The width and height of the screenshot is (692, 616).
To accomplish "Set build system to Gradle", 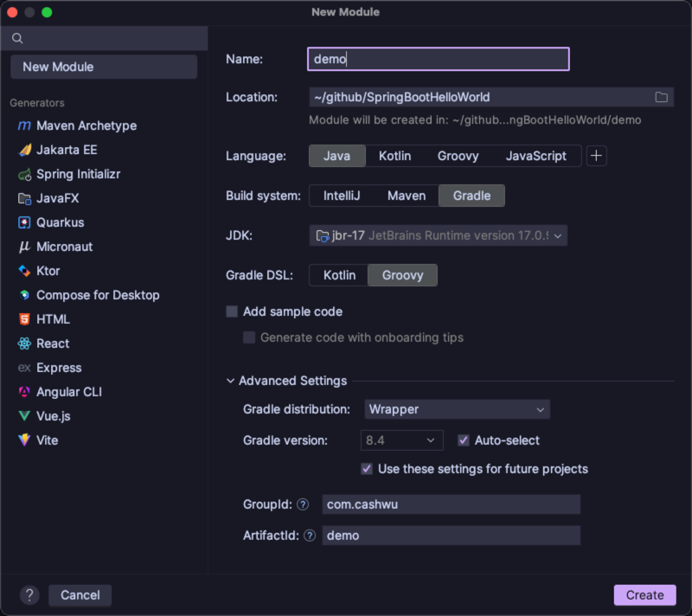I will [471, 196].
